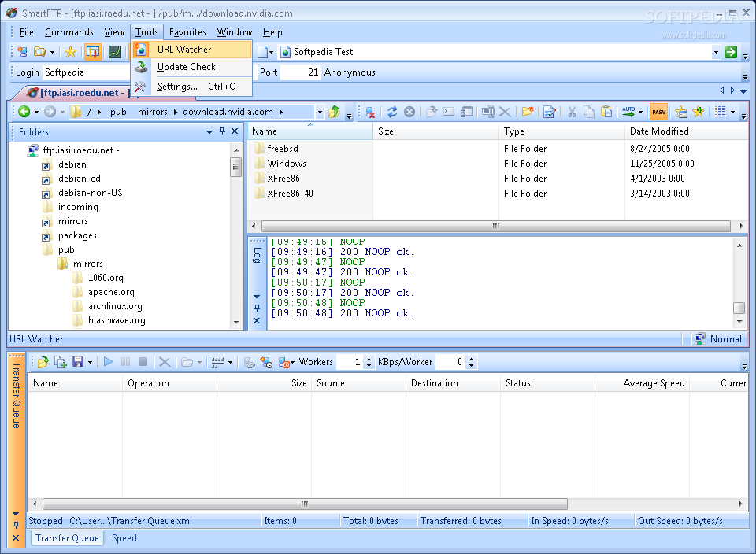Remove item from transfer queue
This screenshot has height=554, width=756.
165,362
